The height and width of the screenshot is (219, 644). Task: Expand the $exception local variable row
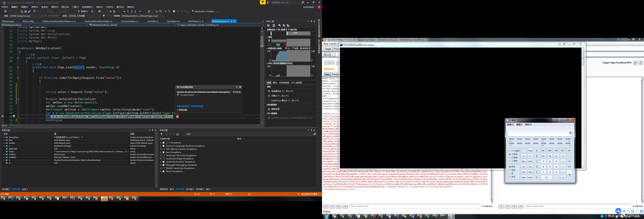click(x=4, y=137)
